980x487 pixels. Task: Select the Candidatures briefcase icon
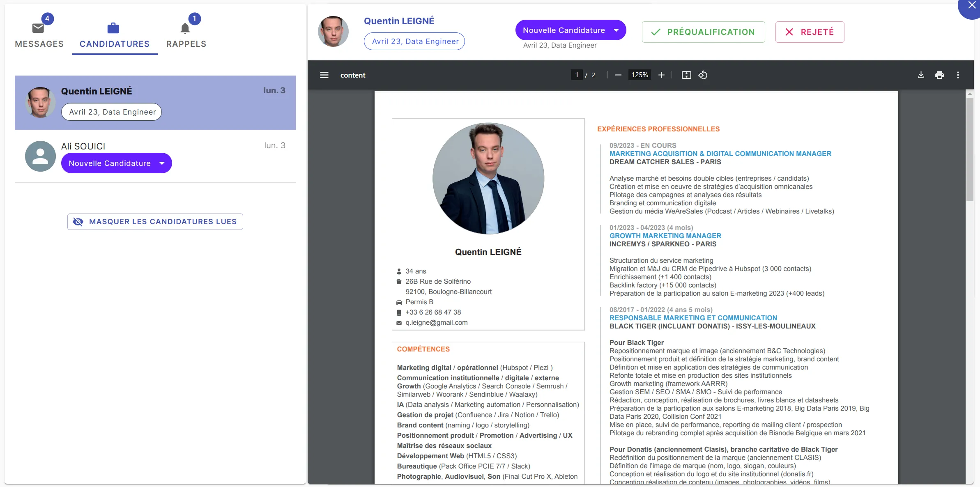[x=114, y=27]
